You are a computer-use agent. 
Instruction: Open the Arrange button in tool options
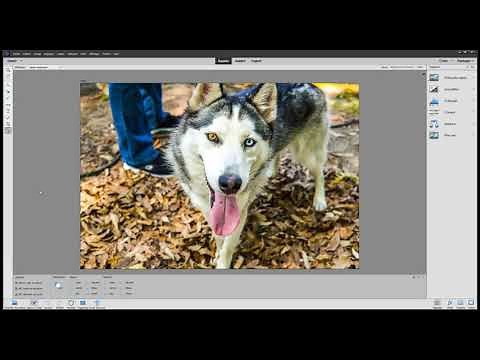click(59, 286)
